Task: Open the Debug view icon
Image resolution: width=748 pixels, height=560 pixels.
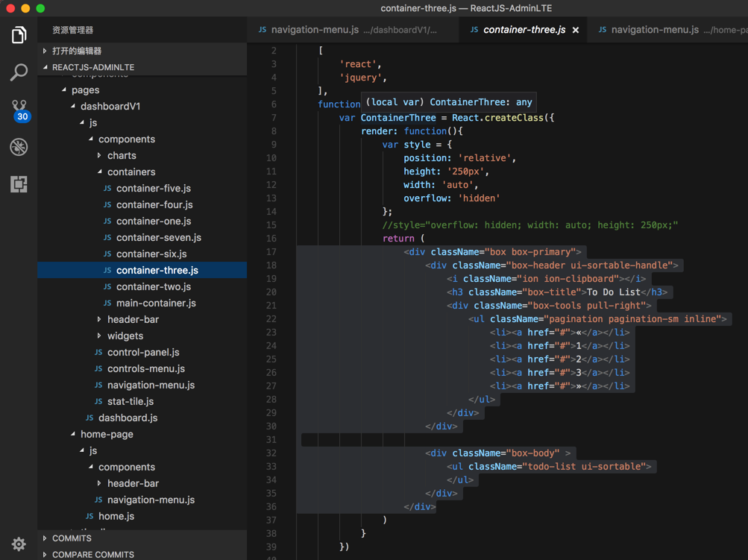Action: pyautogui.click(x=19, y=147)
